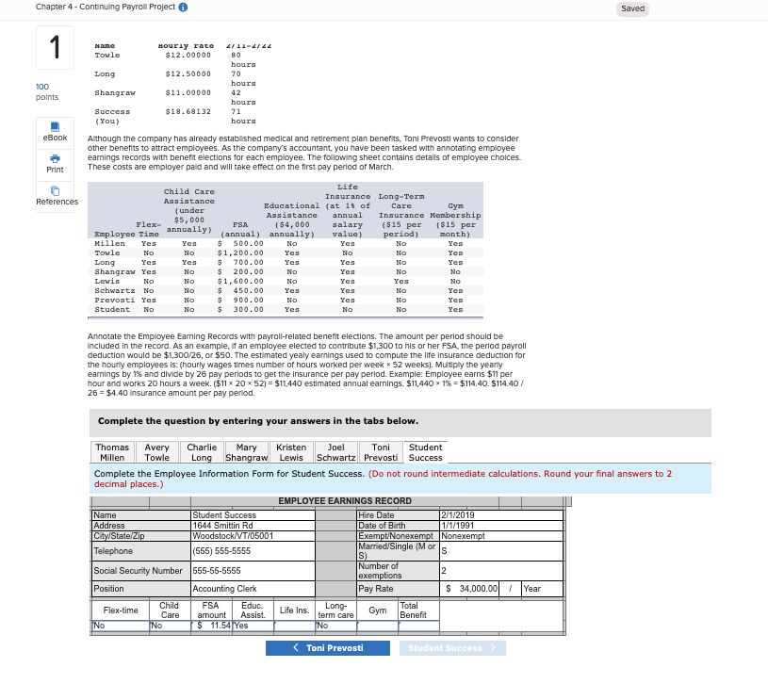The height and width of the screenshot is (700, 768).
Task: Click the Toni Prevosti back navigation button
Action: coord(328,648)
